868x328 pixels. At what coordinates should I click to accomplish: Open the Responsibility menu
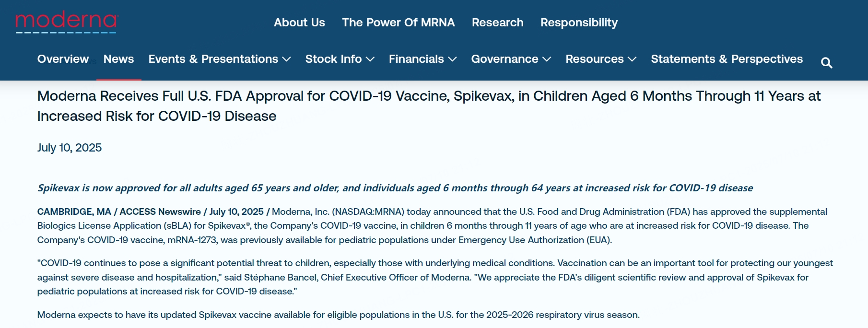(x=579, y=23)
